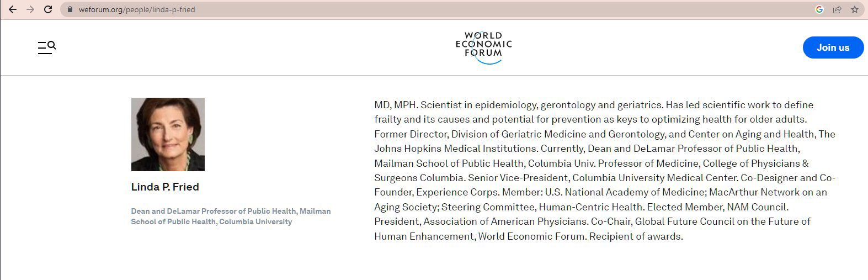The height and width of the screenshot is (280, 868).
Task: View site info via the lock icon
Action: [70, 9]
